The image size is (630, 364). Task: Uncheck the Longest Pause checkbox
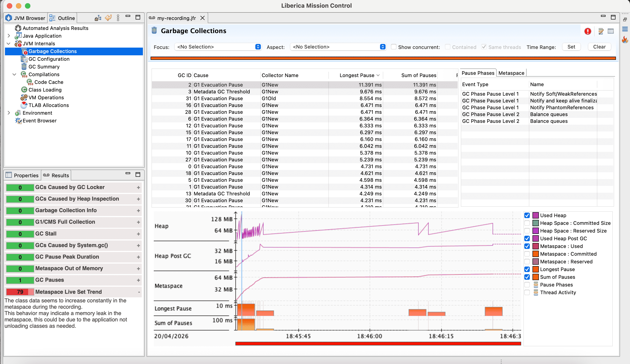pyautogui.click(x=527, y=269)
